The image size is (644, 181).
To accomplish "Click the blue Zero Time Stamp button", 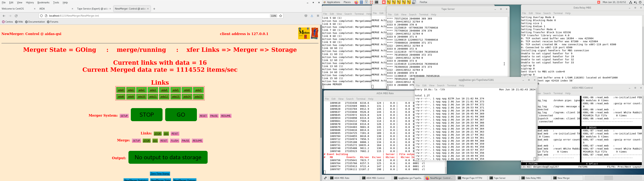I will pos(160,173).
